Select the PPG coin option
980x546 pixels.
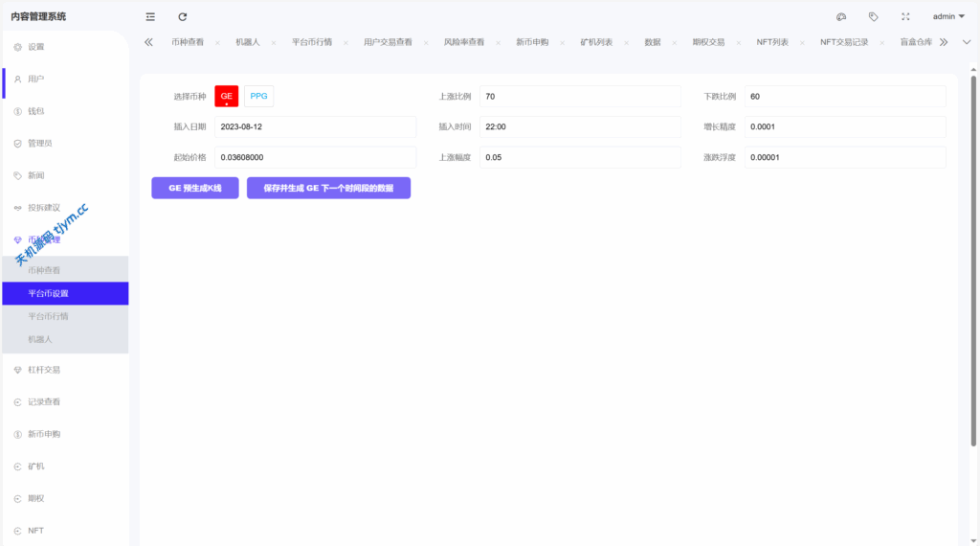tap(259, 96)
